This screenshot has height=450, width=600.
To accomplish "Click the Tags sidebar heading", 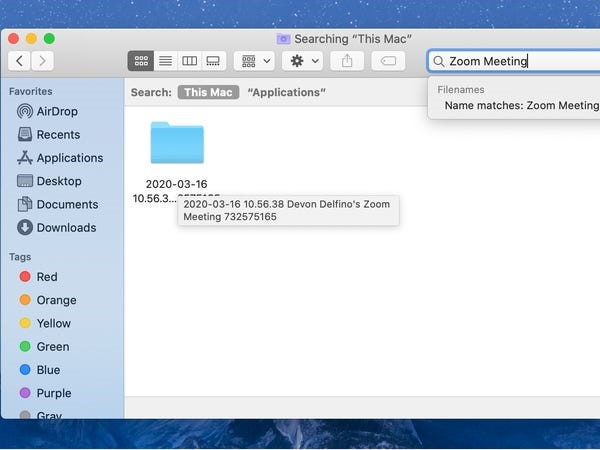I will [20, 257].
